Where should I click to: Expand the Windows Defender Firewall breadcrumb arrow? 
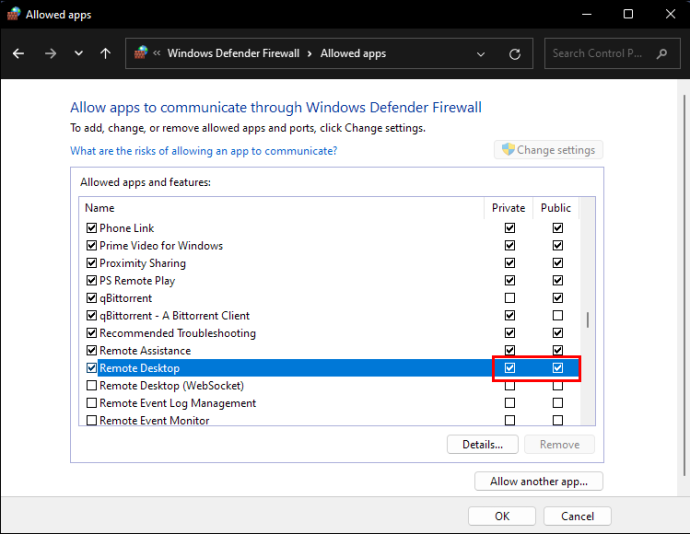pyautogui.click(x=310, y=54)
